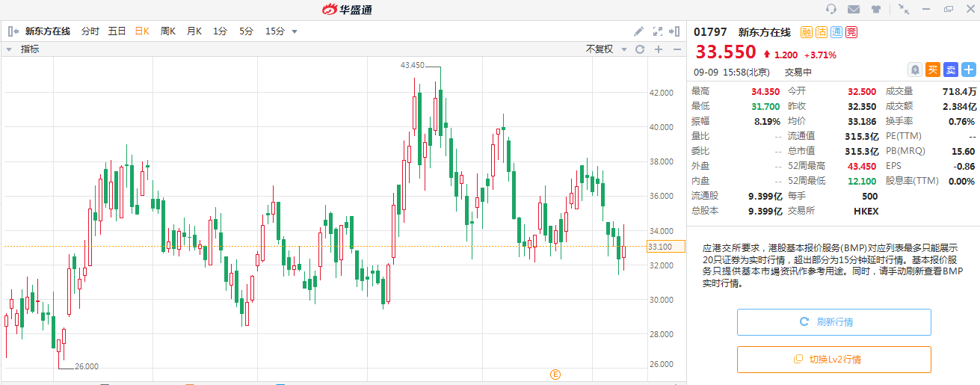Viewport: 980px width, 385px height.
Task: Select the pencil drawing tool
Action: point(638,31)
